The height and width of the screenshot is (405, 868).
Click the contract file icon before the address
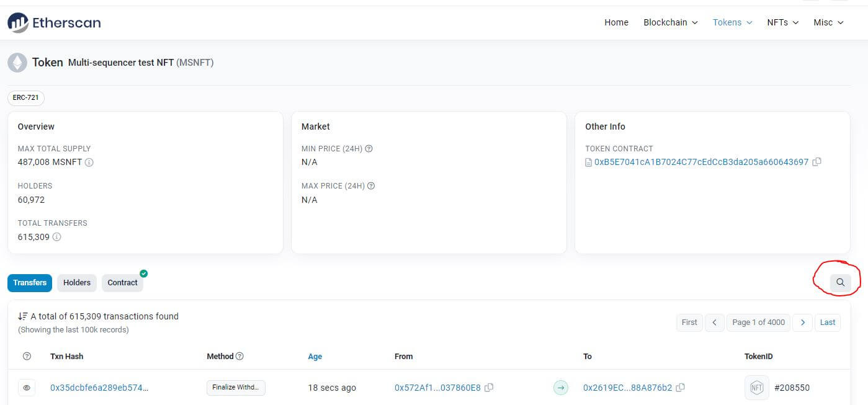589,162
